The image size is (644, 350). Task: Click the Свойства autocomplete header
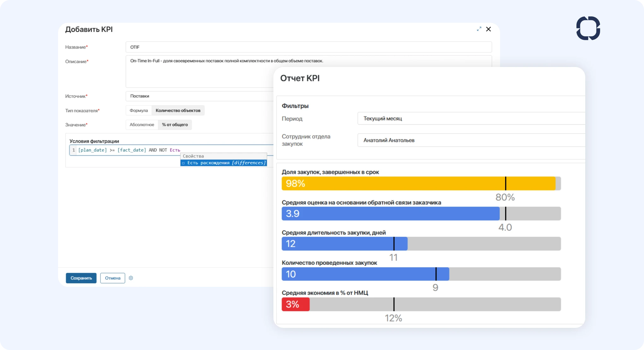224,156
